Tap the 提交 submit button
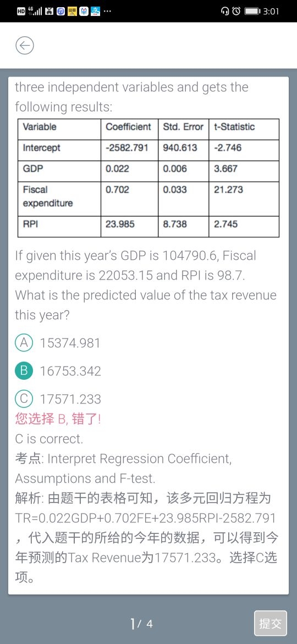Screen dimensions: 297x644 click(x=271, y=624)
